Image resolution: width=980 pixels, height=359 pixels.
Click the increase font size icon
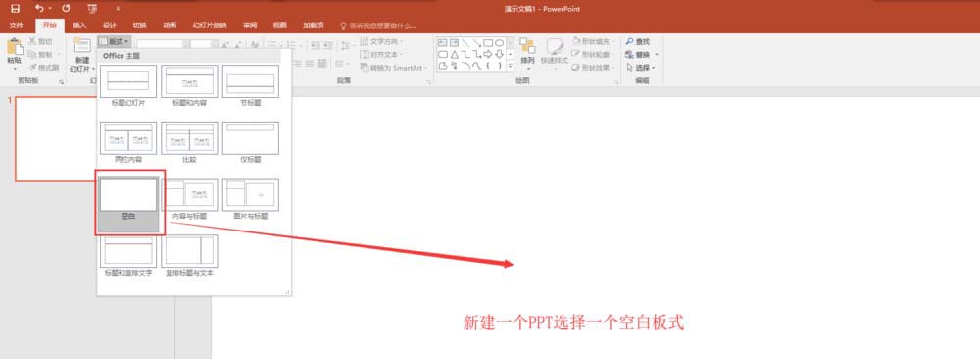click(225, 44)
